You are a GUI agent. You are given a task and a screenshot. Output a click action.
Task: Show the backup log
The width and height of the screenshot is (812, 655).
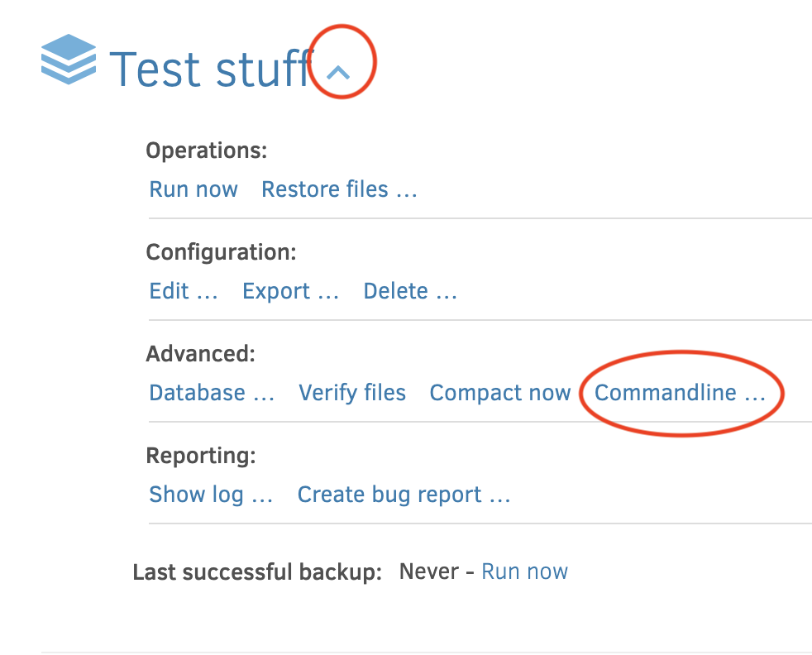click(211, 494)
